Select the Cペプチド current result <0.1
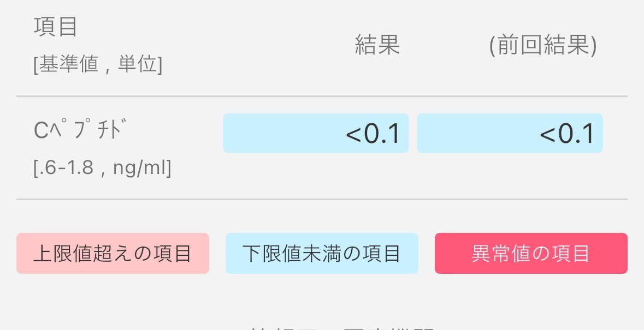This screenshot has width=644, height=330. click(x=373, y=134)
